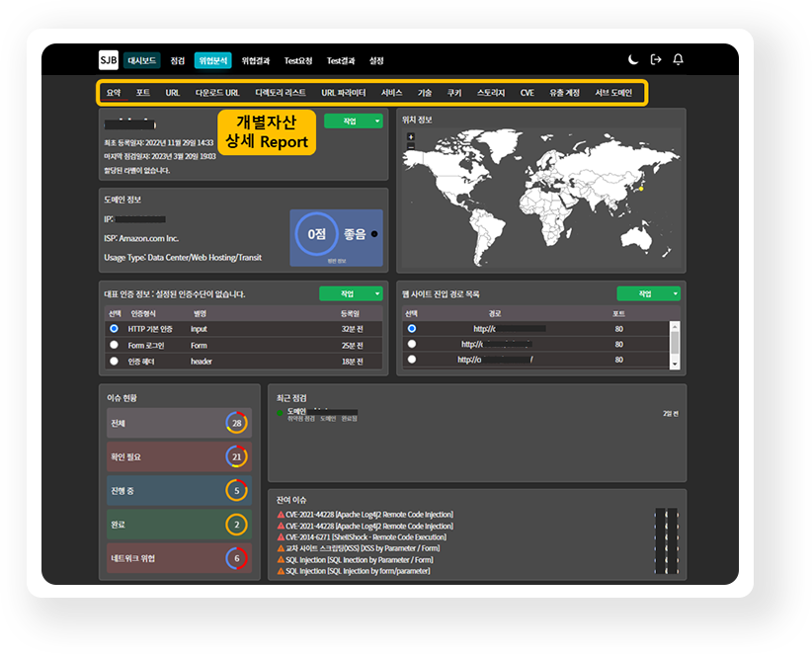The image size is (812, 654).
Task: Click the 28 count ring for 전체
Action: click(236, 423)
